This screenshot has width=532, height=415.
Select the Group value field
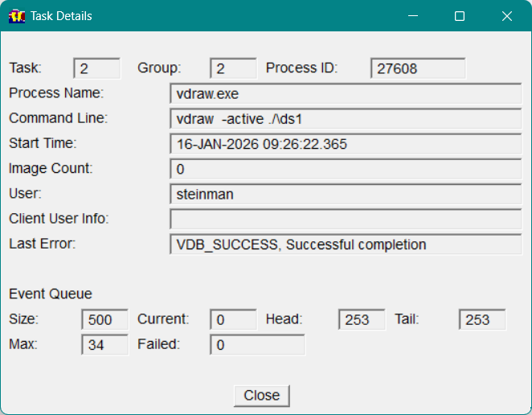point(233,68)
